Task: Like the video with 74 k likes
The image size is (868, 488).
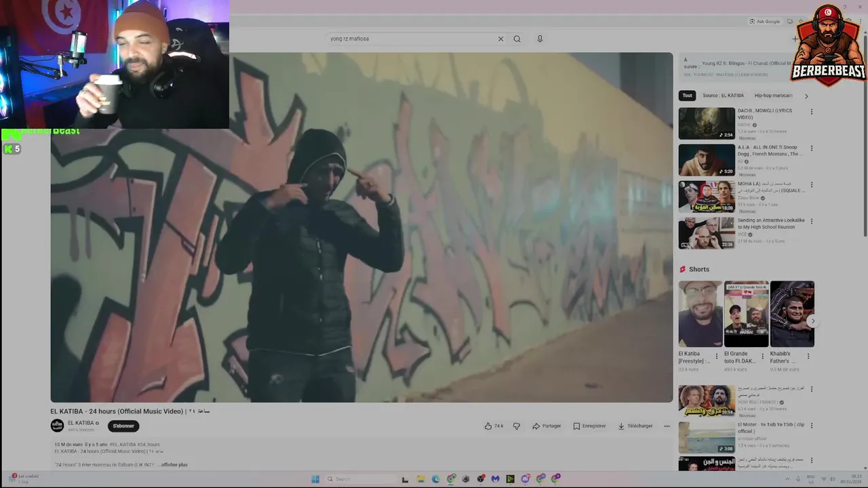Action: click(494, 426)
